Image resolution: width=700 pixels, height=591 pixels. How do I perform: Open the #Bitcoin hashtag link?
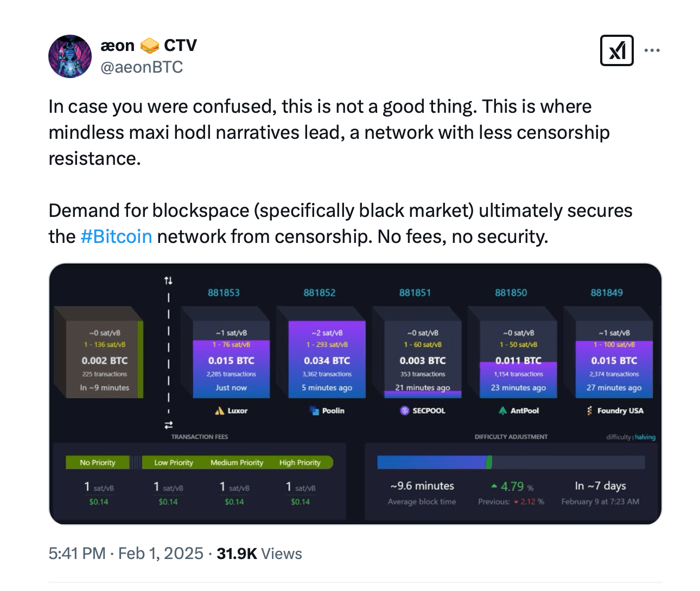(x=116, y=237)
